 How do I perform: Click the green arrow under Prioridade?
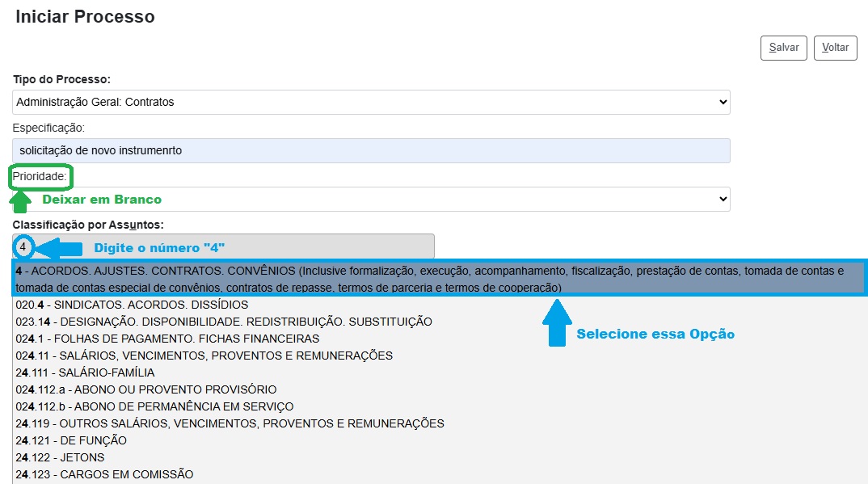(22, 200)
